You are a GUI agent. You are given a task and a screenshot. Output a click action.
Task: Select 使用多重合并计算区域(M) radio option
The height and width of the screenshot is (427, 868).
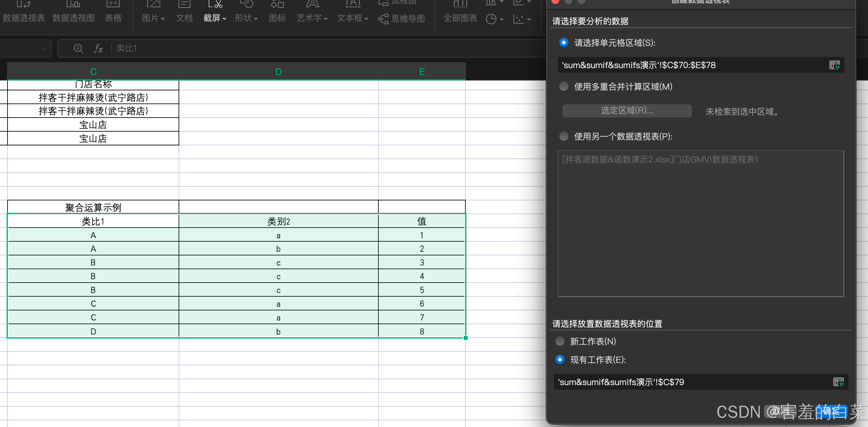click(564, 87)
